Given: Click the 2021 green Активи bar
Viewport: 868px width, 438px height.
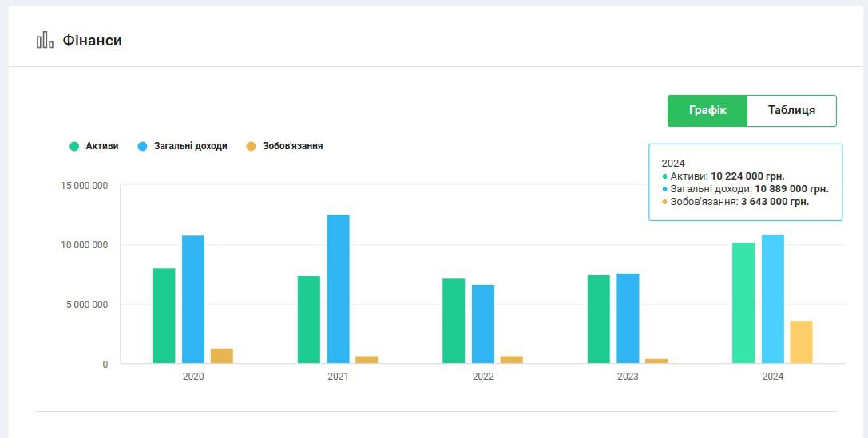Looking at the screenshot, I should (x=309, y=319).
